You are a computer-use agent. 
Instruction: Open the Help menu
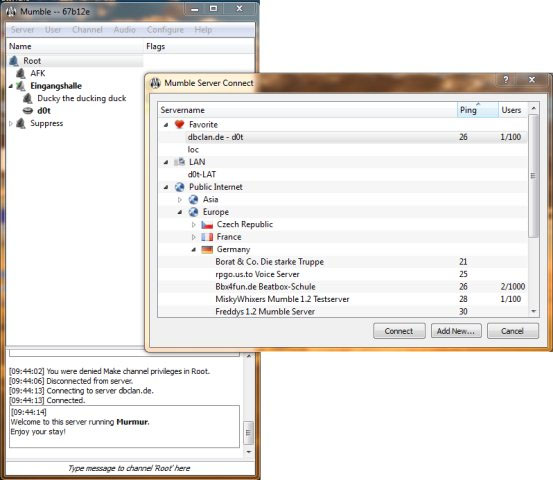(x=203, y=30)
